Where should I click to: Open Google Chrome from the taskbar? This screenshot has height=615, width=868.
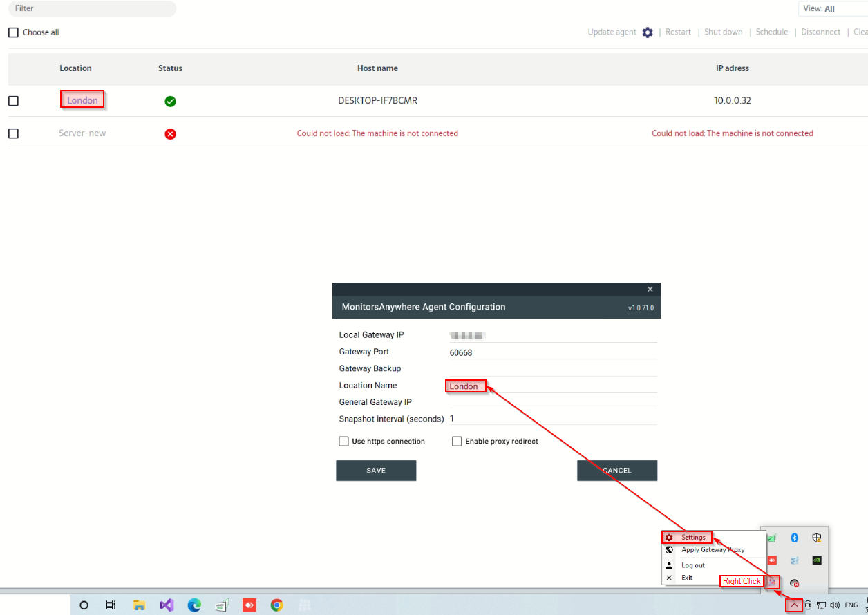click(276, 605)
